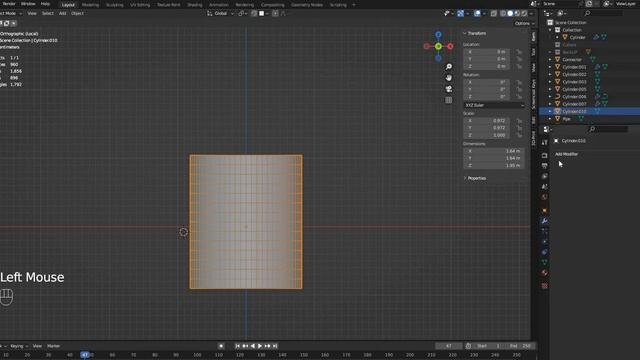Click the properties editor search field
This screenshot has height=360, width=640.
[608, 129]
